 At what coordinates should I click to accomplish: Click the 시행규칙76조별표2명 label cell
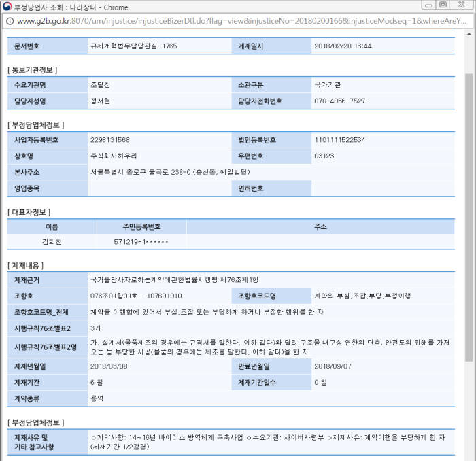tap(48, 347)
